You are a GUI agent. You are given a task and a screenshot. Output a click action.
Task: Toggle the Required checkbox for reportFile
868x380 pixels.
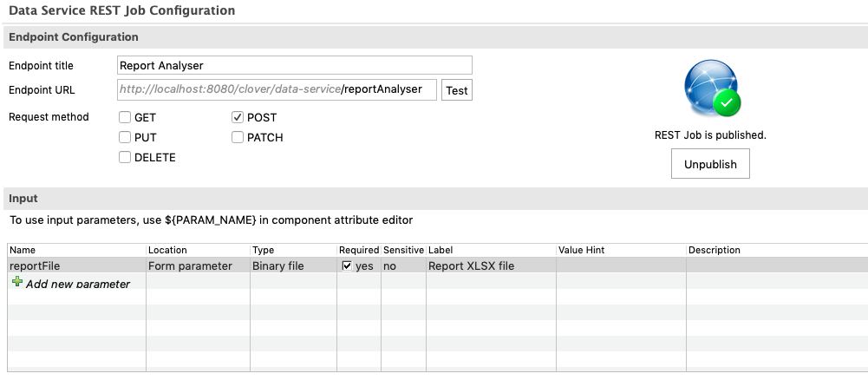pos(347,266)
